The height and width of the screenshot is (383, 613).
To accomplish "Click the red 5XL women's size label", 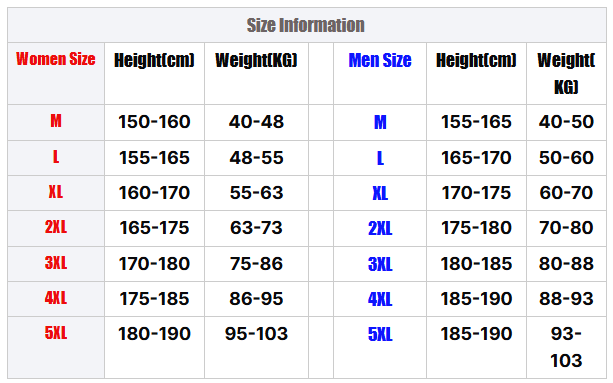I will (56, 333).
